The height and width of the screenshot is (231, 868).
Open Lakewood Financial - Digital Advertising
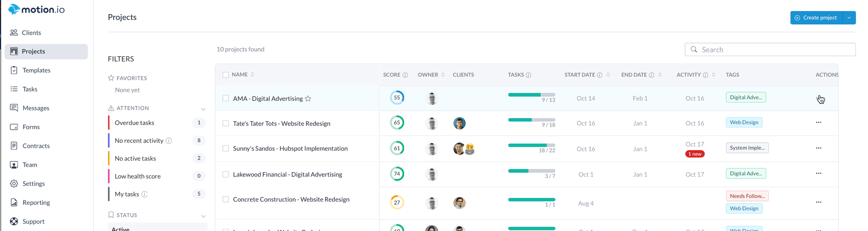point(287,174)
